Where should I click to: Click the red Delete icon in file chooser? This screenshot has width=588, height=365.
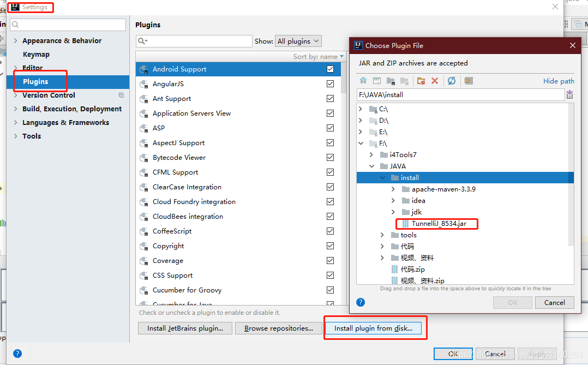pyautogui.click(x=435, y=81)
